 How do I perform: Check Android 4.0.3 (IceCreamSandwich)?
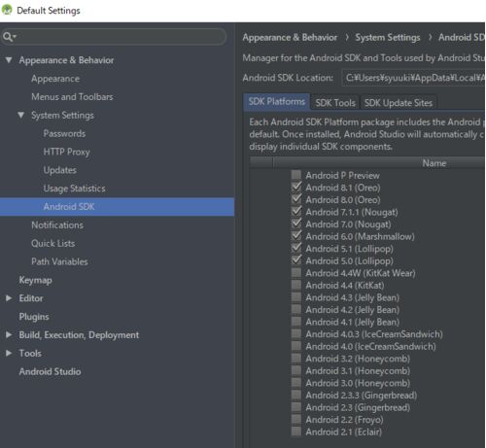(296, 333)
